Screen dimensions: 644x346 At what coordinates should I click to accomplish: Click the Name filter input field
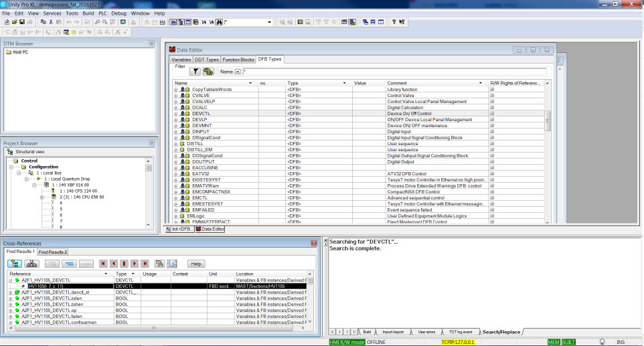395,72
